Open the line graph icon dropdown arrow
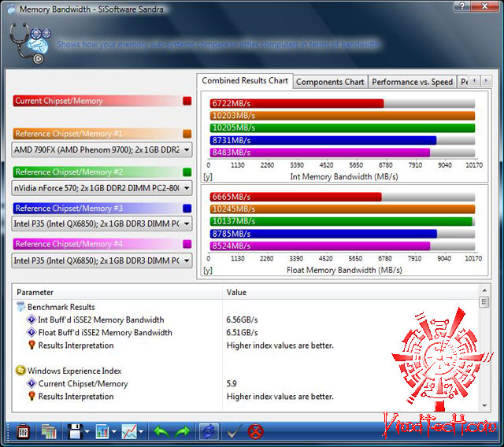 (x=141, y=432)
